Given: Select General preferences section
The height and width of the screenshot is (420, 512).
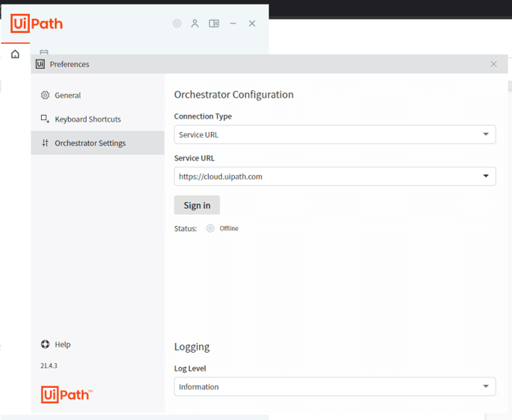Looking at the screenshot, I should pyautogui.click(x=67, y=95).
